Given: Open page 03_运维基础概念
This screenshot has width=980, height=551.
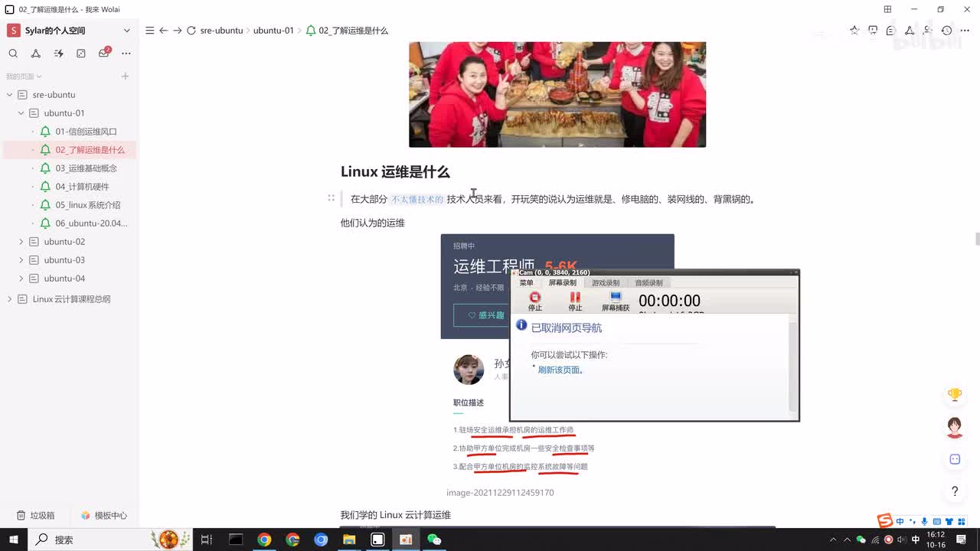Looking at the screenshot, I should (x=86, y=168).
